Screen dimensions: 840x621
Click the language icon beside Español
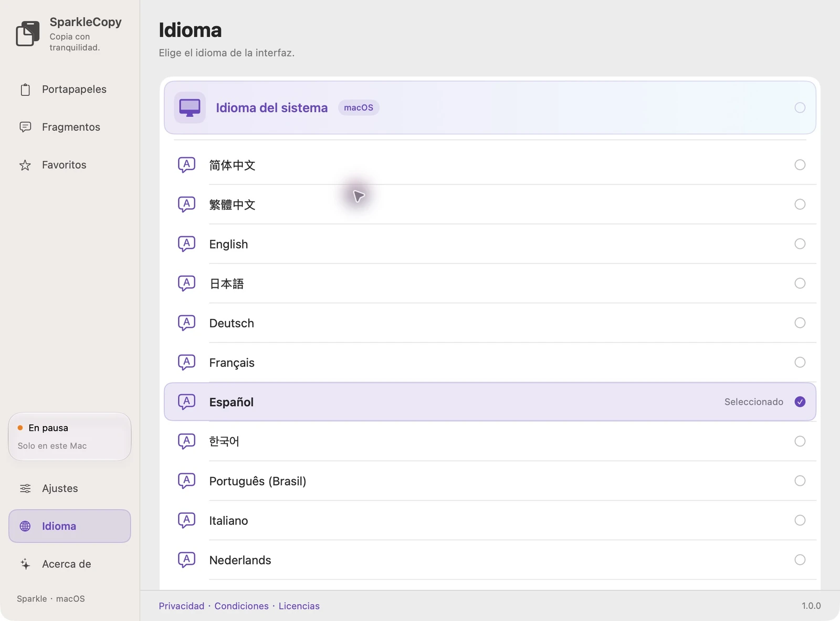click(x=187, y=402)
